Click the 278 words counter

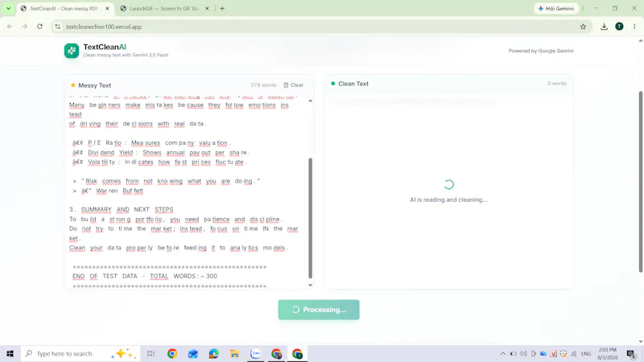pyautogui.click(x=263, y=85)
